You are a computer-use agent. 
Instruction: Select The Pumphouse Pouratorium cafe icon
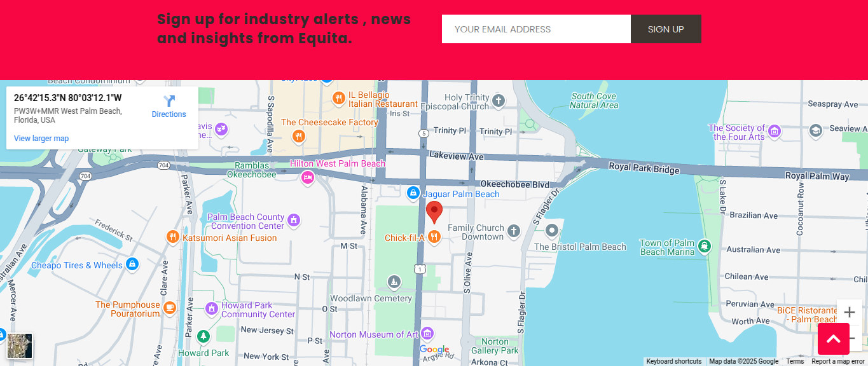[x=169, y=308]
